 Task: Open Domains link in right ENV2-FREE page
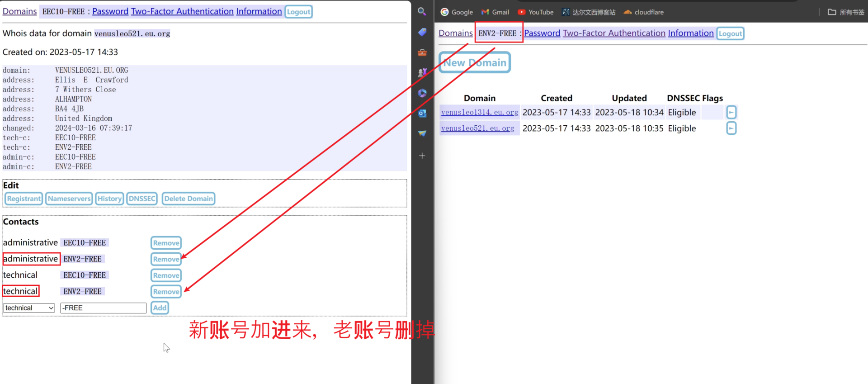pos(456,33)
